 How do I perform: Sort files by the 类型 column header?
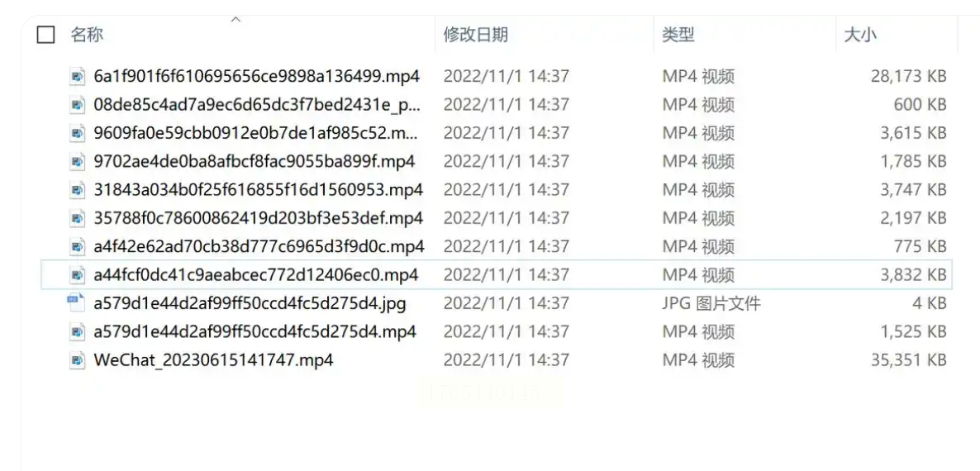point(678,35)
